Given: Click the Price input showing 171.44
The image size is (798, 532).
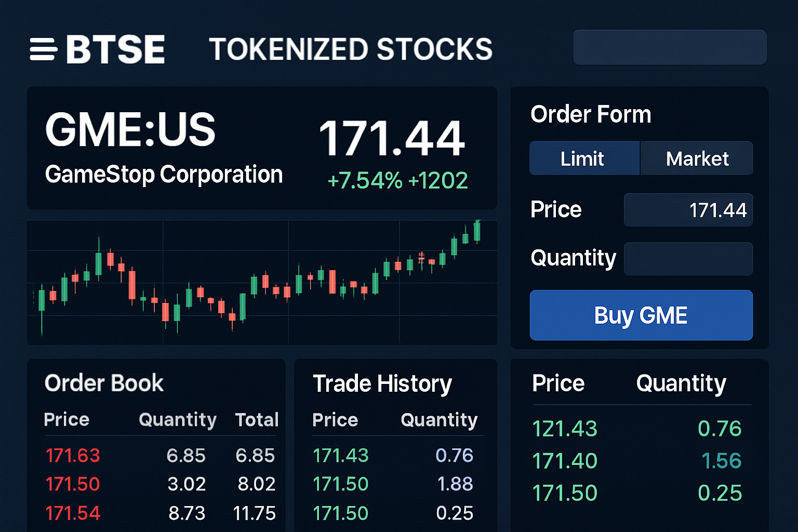Looking at the screenshot, I should click(688, 210).
